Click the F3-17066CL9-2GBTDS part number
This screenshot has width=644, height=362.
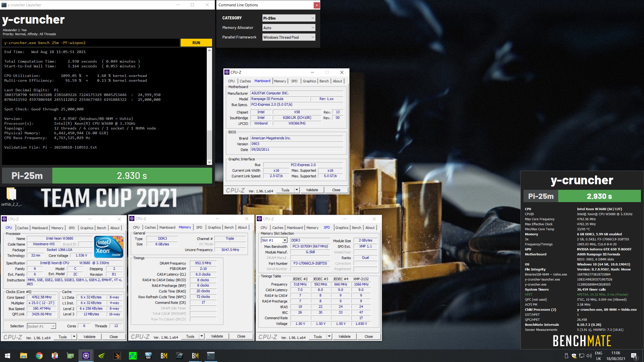[310, 263]
